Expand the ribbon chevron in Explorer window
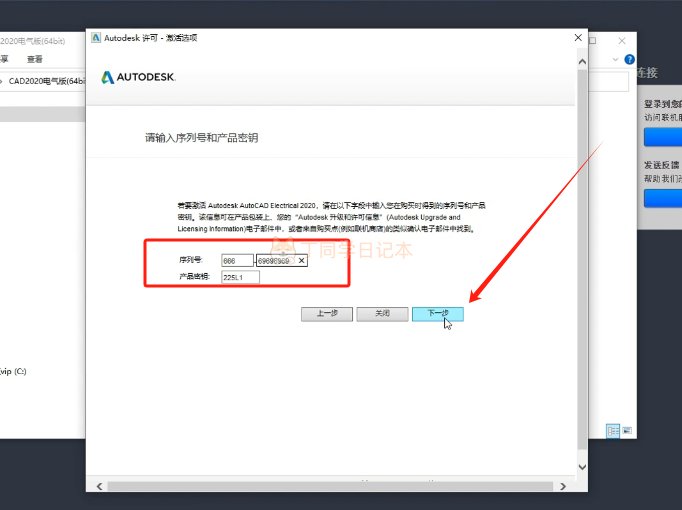This screenshot has width=682, height=510. (x=615, y=60)
